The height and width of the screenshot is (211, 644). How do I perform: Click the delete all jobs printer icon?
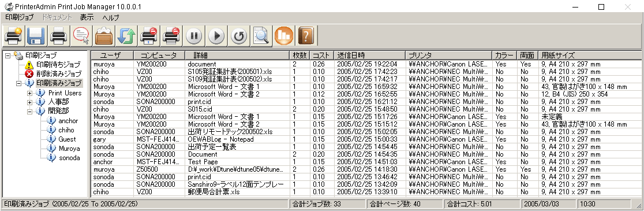click(171, 36)
